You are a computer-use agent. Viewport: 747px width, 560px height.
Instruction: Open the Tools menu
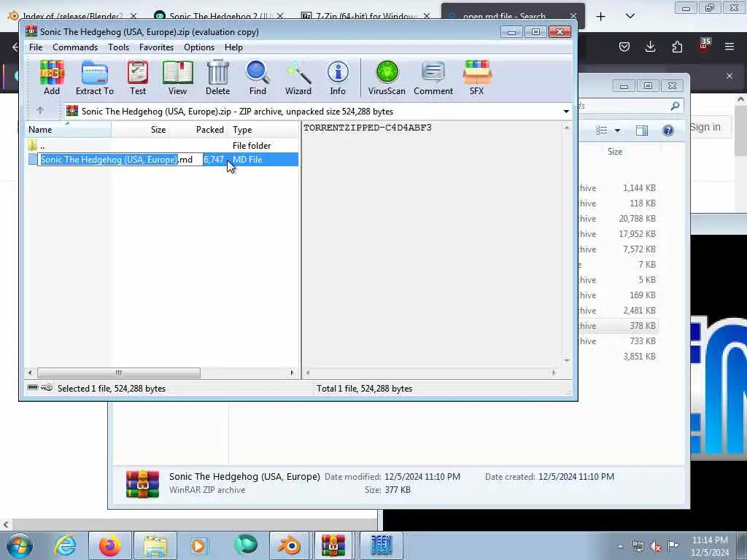coord(119,47)
